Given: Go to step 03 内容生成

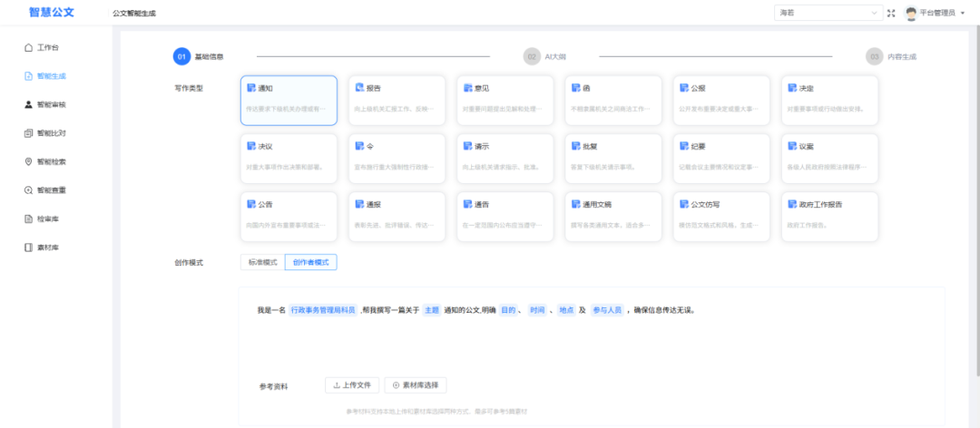Looking at the screenshot, I should tap(891, 57).
